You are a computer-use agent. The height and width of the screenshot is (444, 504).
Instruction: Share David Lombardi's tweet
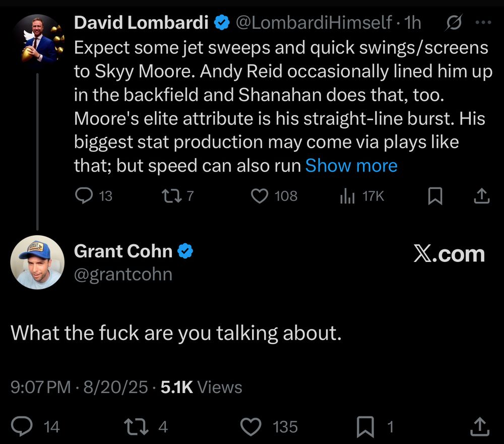481,196
